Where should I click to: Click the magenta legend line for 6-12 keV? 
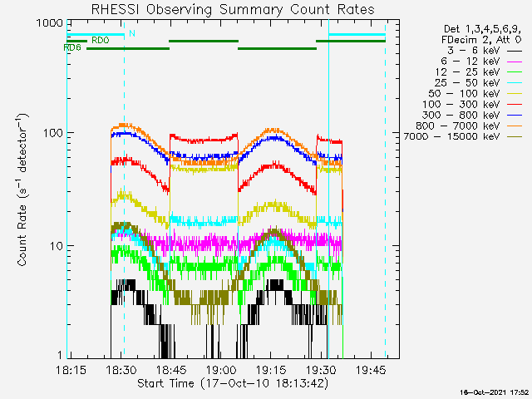(515, 62)
